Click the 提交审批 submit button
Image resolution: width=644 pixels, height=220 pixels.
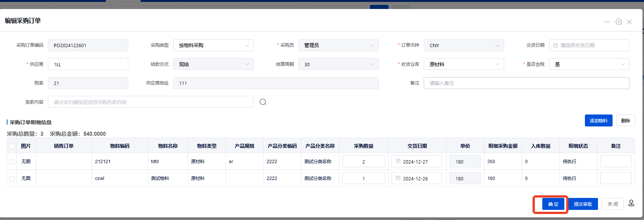[x=583, y=204]
